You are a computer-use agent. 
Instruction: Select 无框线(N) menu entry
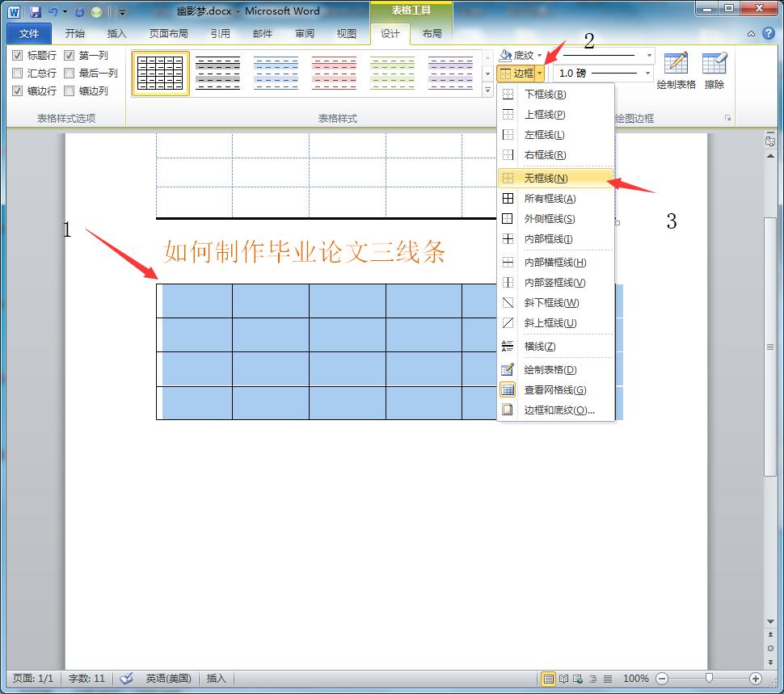click(x=556, y=178)
